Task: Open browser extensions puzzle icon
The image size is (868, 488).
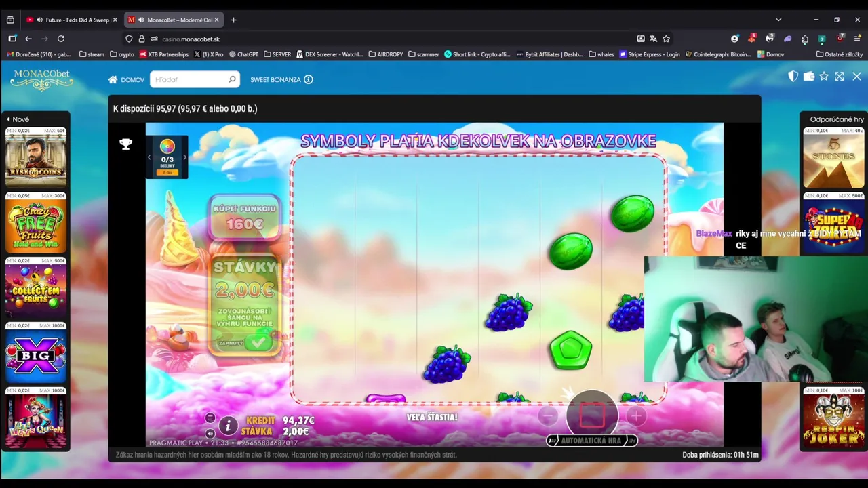Action: [804, 39]
